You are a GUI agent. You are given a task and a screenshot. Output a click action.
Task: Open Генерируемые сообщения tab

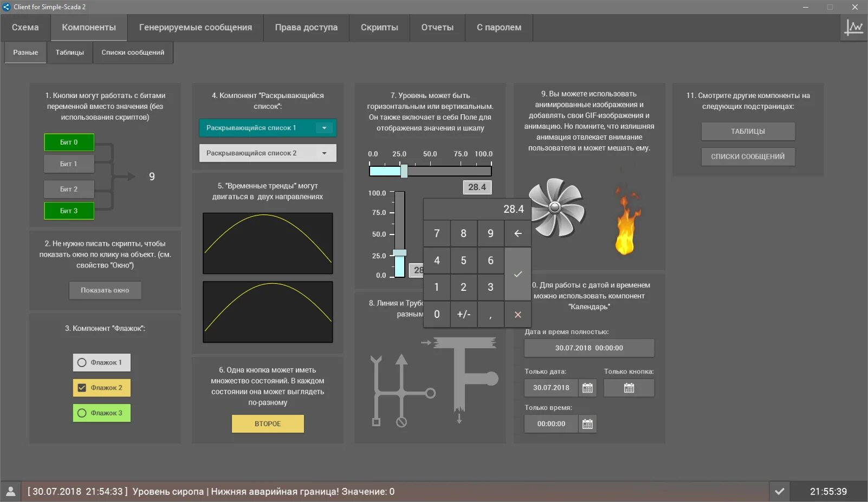[x=196, y=28]
